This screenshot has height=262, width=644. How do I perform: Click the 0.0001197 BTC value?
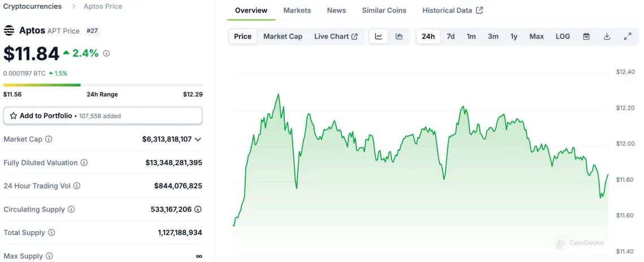(24, 73)
